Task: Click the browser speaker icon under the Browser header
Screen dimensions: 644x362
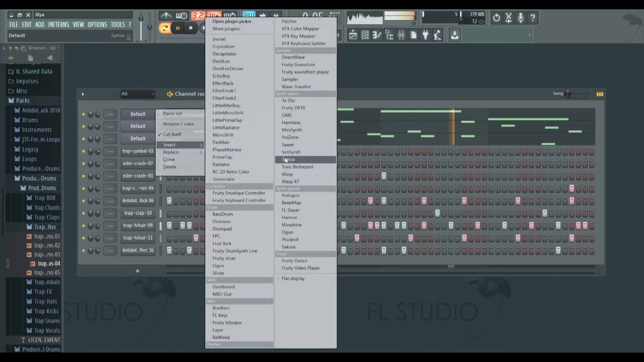Action: (50, 58)
